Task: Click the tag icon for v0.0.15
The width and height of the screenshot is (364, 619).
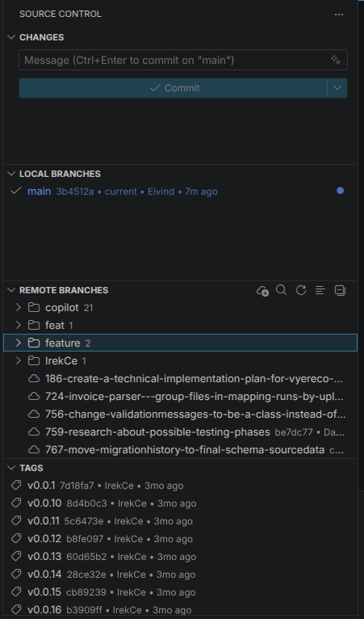Action: [16, 592]
